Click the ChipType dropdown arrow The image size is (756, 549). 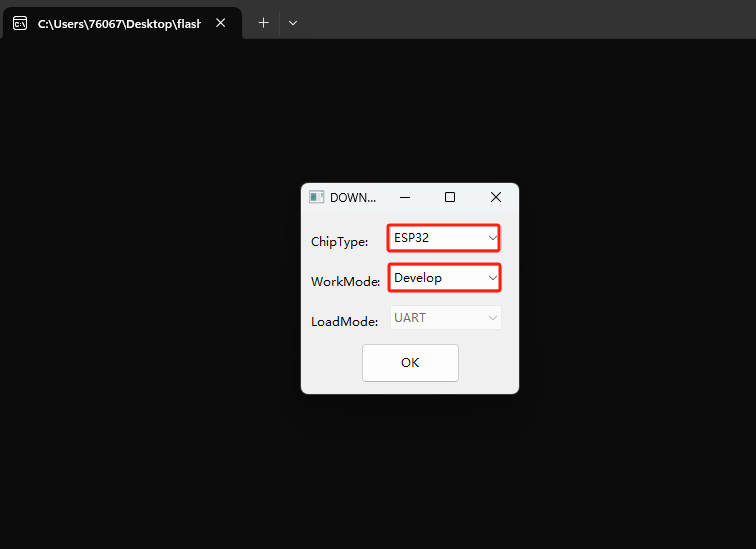point(492,238)
